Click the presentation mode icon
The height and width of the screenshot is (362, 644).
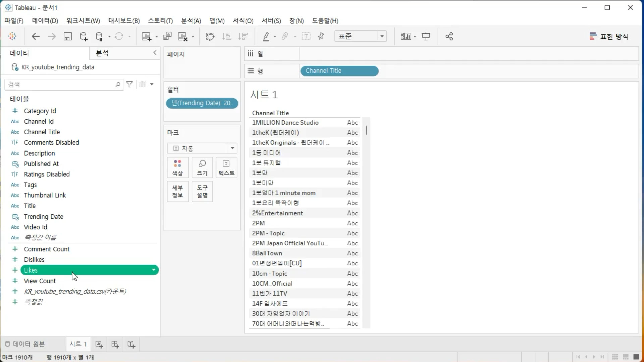[x=426, y=36]
